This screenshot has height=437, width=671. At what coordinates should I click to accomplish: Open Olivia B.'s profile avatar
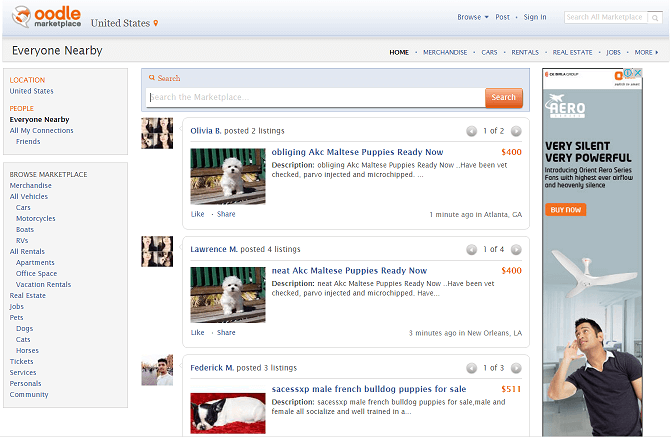click(157, 133)
